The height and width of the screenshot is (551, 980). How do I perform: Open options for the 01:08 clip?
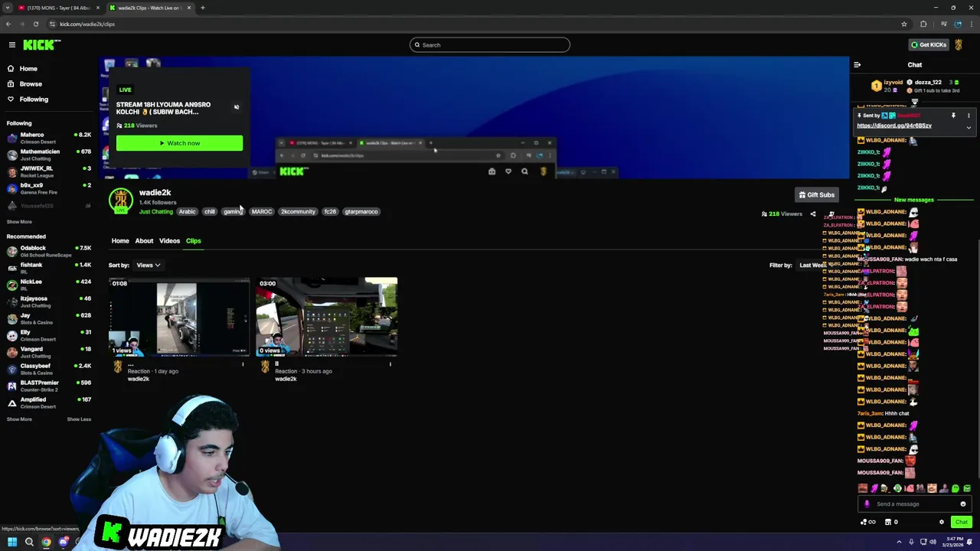click(243, 364)
